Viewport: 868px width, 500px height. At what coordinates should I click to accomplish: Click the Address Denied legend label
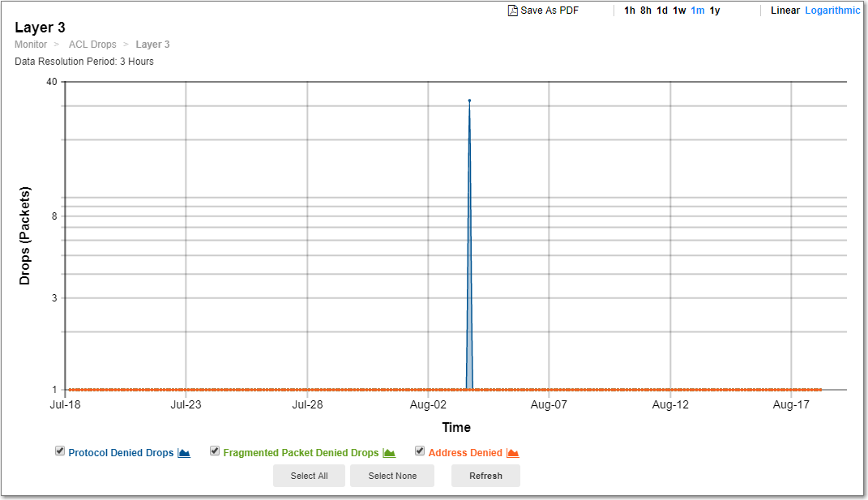pos(465,453)
